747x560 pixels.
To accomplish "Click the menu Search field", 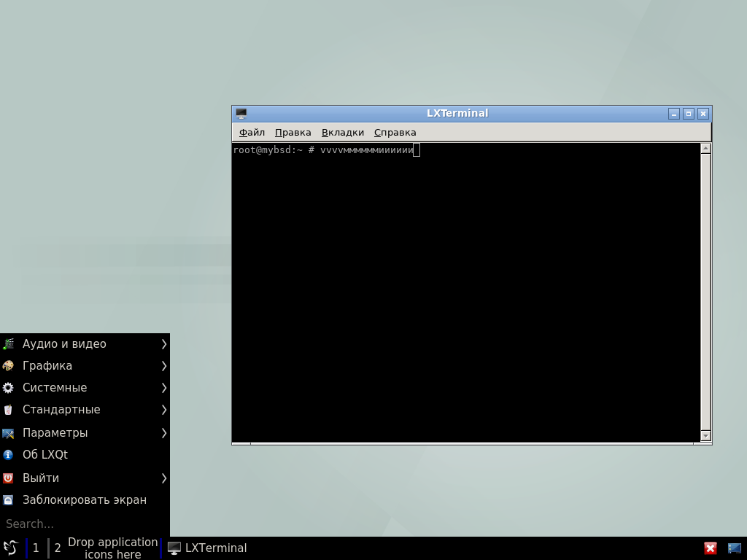I will (x=84, y=524).
